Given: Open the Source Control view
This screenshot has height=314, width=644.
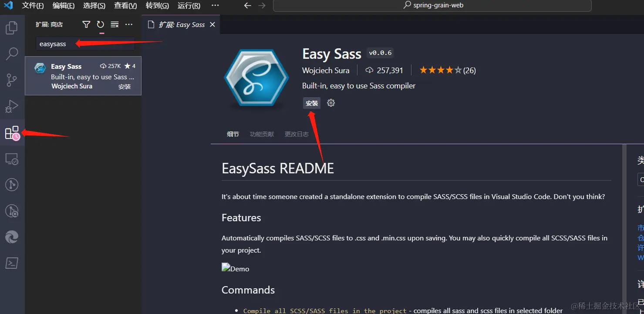Looking at the screenshot, I should [x=11, y=80].
